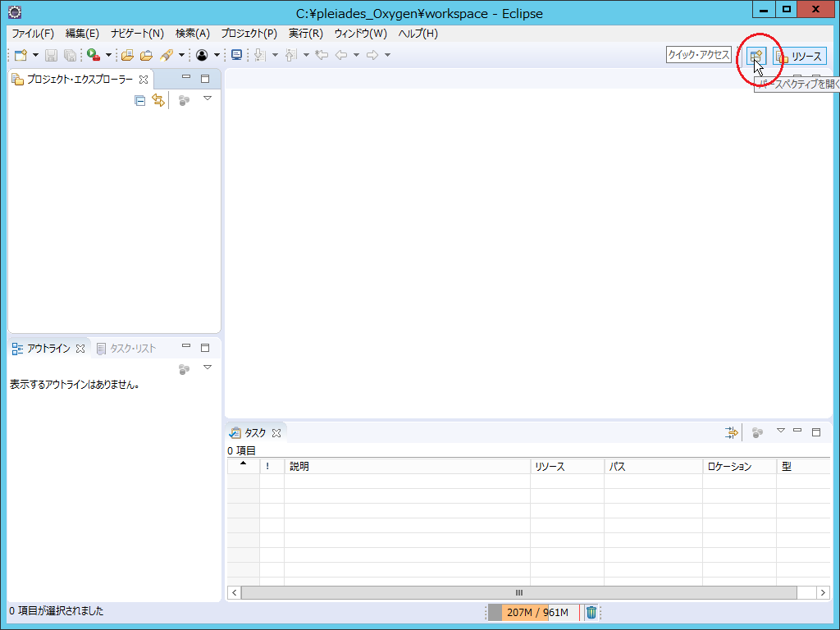
Task: Toggle link with editor in Project Explorer
Action: [x=157, y=100]
